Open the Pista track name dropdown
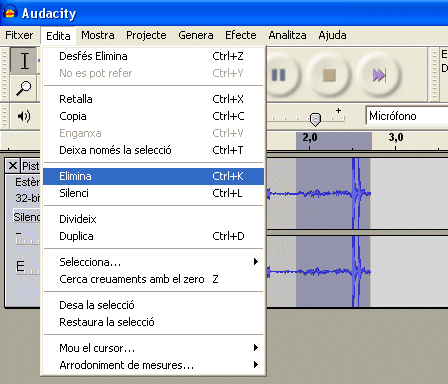This screenshot has width=448, height=384. [x=31, y=166]
